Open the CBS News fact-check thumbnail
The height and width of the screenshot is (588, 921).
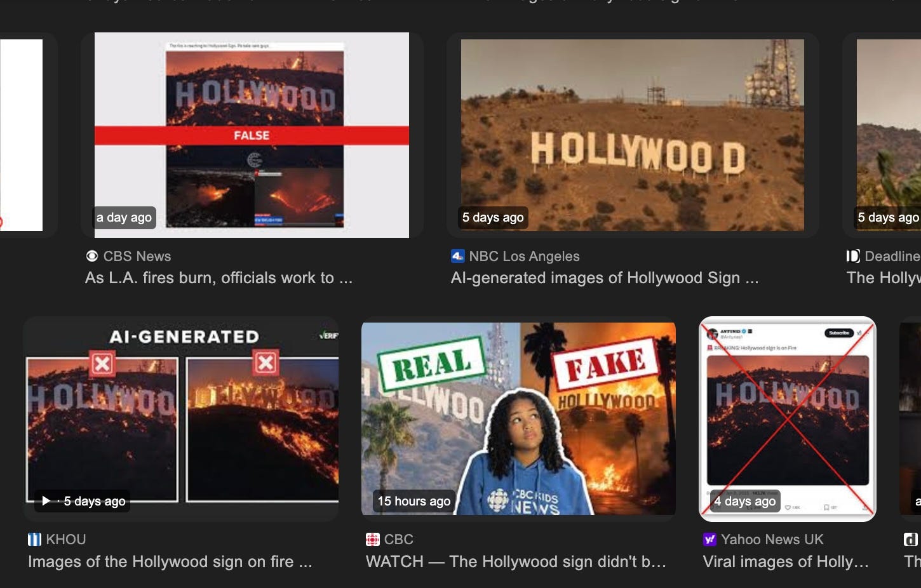pos(252,135)
